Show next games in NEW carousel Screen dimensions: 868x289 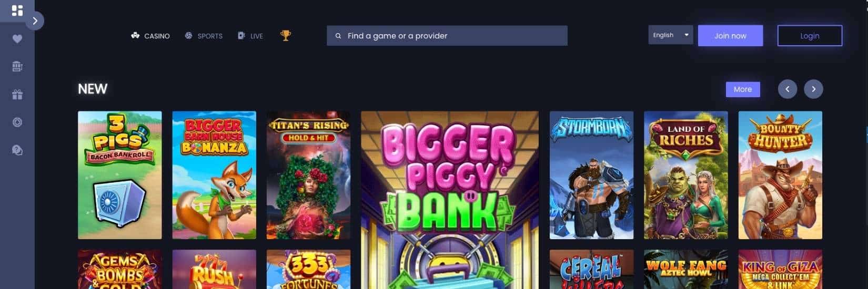[813, 89]
